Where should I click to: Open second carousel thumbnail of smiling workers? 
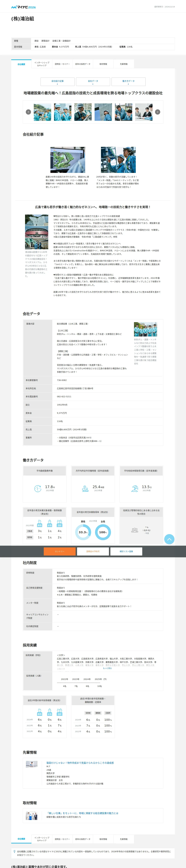coord(63,112)
